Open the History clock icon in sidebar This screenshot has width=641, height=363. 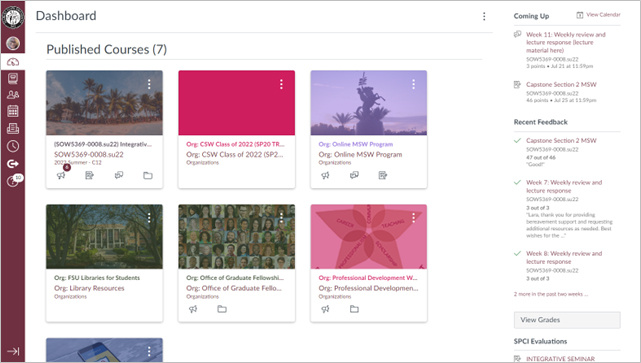[x=13, y=146]
